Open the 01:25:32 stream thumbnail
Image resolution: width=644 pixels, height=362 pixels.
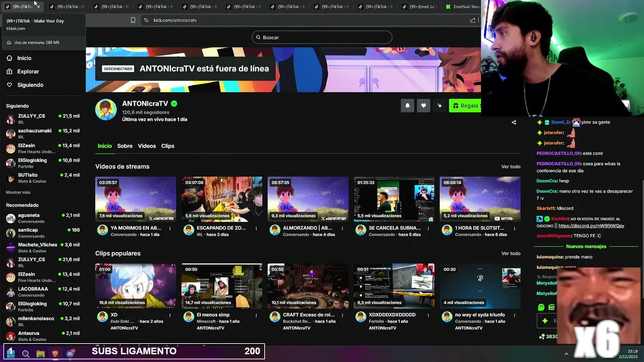(394, 199)
